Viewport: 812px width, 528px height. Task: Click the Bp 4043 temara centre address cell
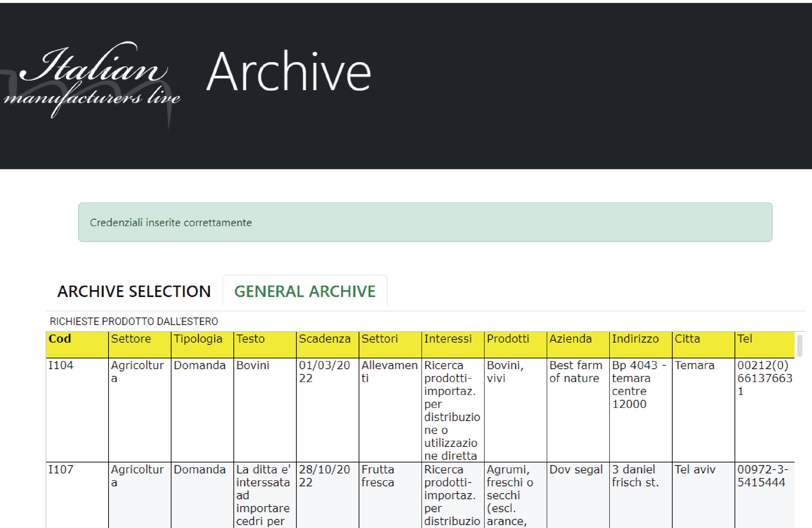point(641,410)
